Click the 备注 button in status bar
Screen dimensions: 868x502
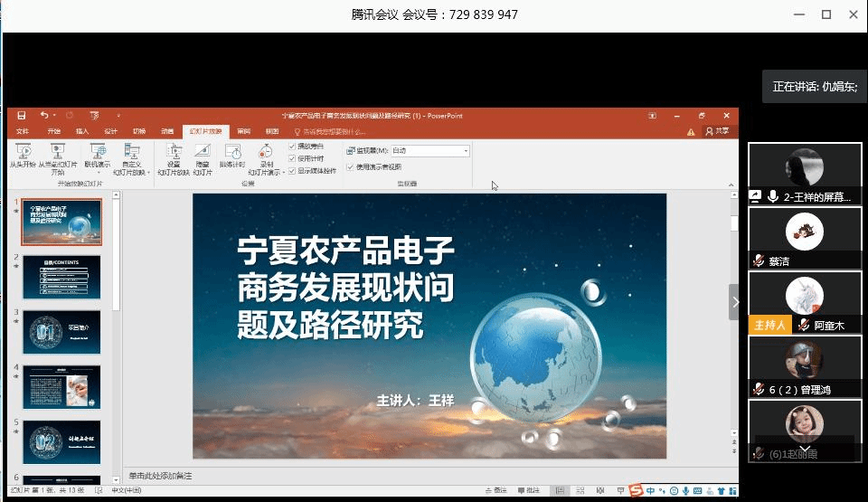point(495,490)
